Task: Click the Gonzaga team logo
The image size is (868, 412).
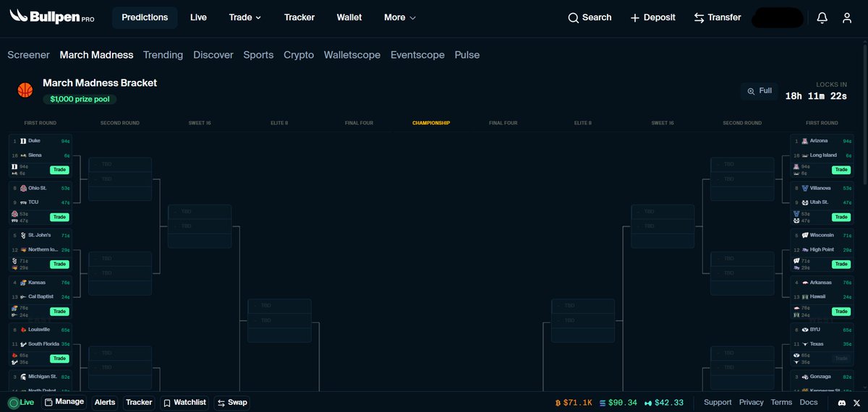Action: pos(805,377)
